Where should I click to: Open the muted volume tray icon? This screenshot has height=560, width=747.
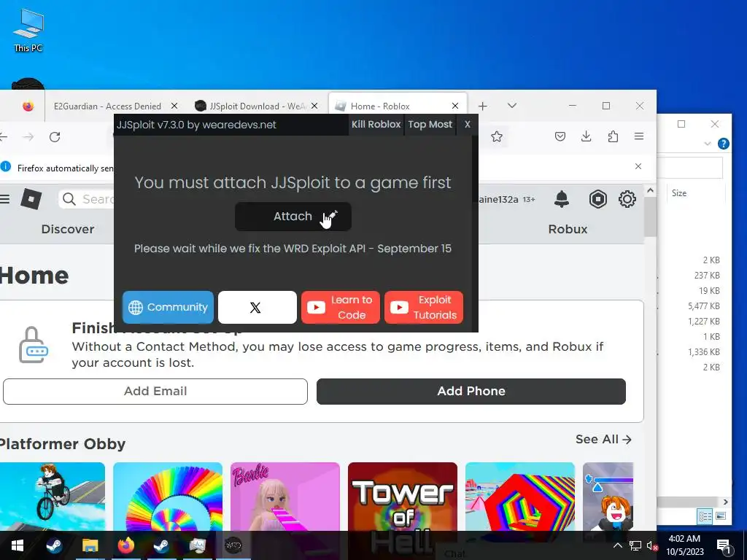[x=652, y=545]
